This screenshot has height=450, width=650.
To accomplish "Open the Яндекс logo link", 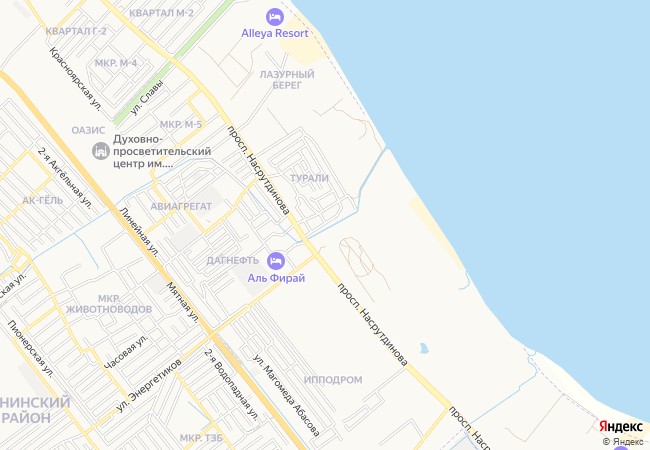I will (x=621, y=426).
